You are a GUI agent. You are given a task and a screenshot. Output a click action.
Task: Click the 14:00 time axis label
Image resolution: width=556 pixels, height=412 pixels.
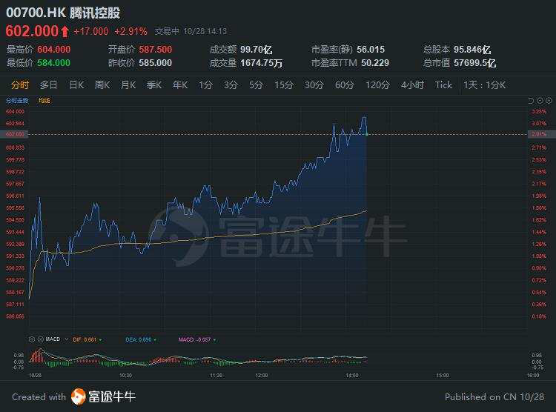352,375
